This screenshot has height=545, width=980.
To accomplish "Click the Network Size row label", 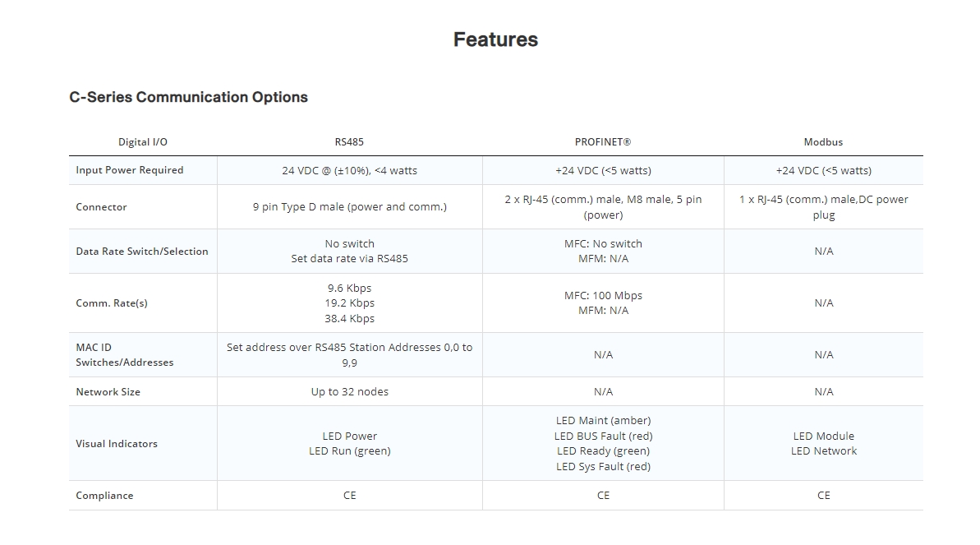I will pyautogui.click(x=108, y=392).
